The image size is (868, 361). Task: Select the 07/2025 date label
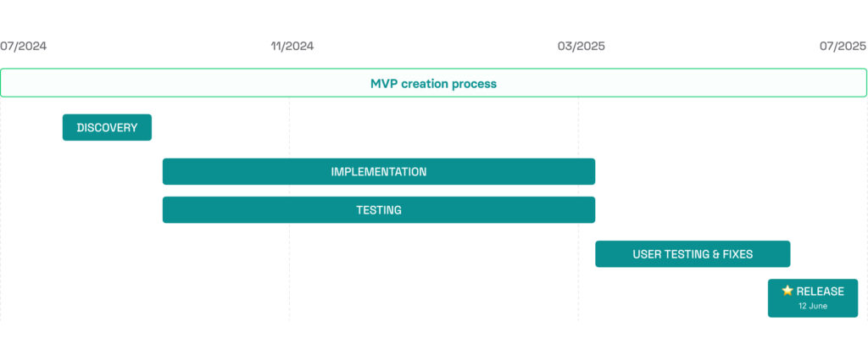coord(843,46)
